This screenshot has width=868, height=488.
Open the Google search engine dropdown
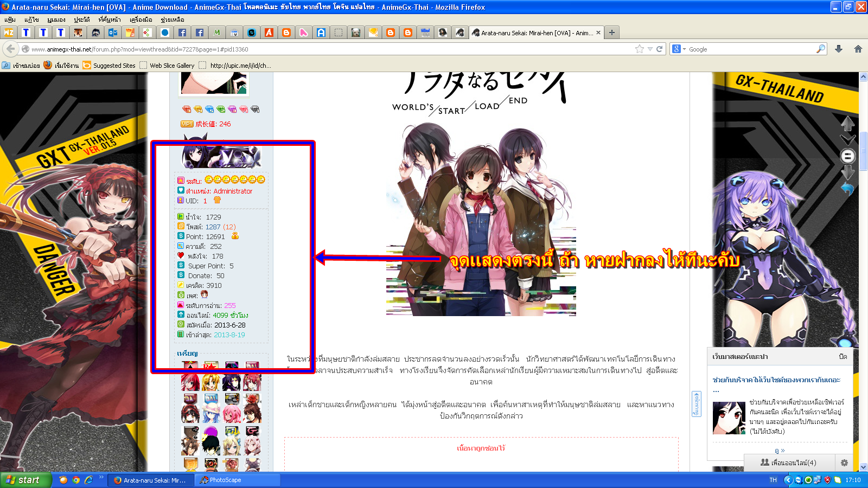679,49
